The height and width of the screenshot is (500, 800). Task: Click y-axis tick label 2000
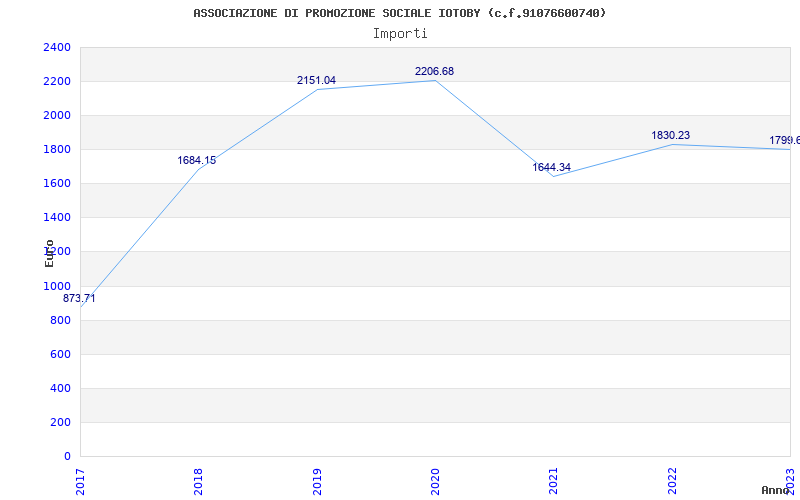coord(57,116)
